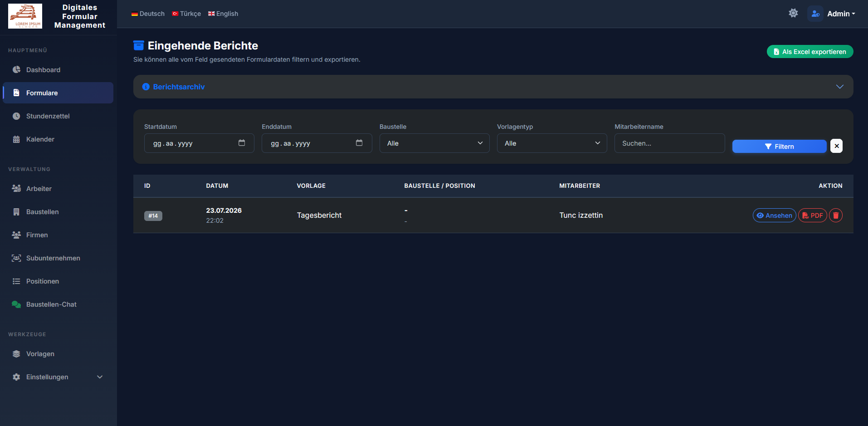Click the Stundenzettel clock icon
The width and height of the screenshot is (868, 426).
tap(16, 116)
